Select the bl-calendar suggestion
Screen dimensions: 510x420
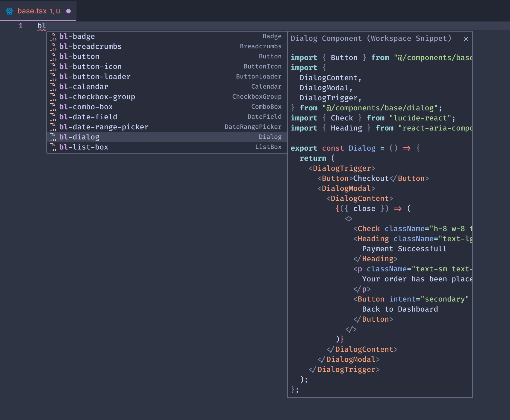pyautogui.click(x=167, y=87)
